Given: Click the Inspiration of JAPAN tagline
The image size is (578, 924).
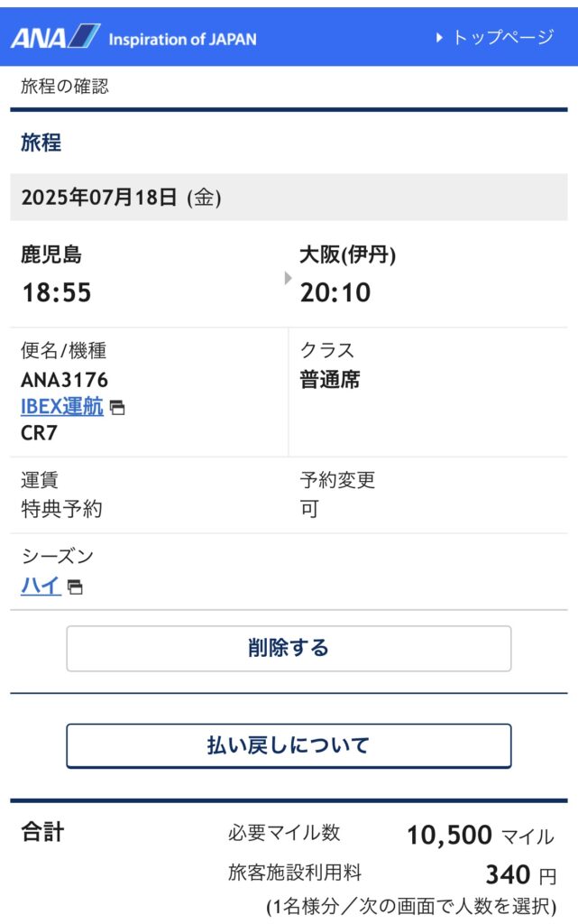Looking at the screenshot, I should (182, 40).
